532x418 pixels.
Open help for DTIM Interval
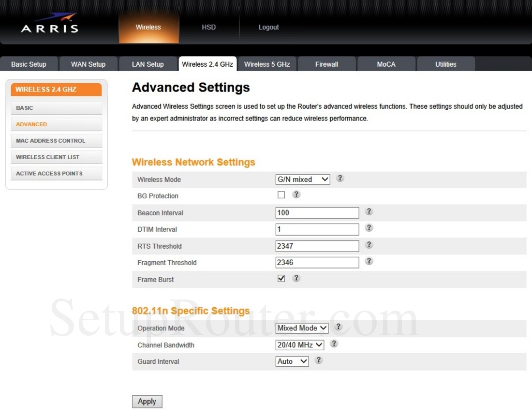(x=369, y=228)
